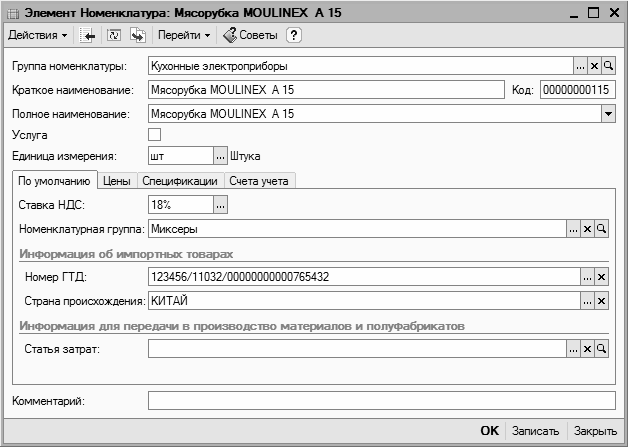Clear the Номенклатурная группа field with X
The width and height of the screenshot is (628, 447).
pyautogui.click(x=587, y=229)
